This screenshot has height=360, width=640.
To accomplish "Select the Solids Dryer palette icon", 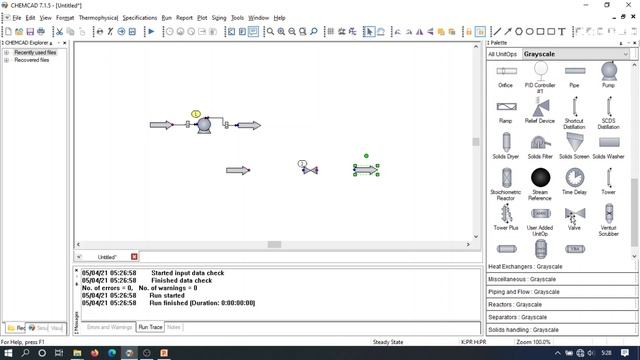I will (506, 142).
